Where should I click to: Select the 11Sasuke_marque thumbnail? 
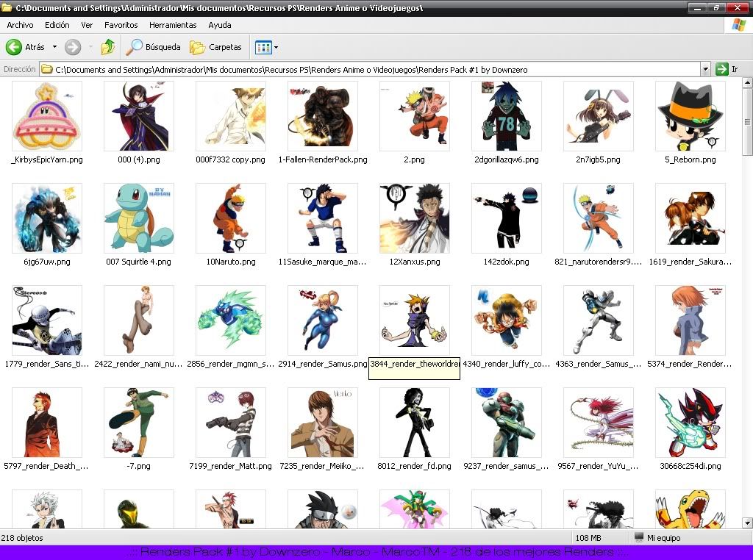tap(323, 218)
